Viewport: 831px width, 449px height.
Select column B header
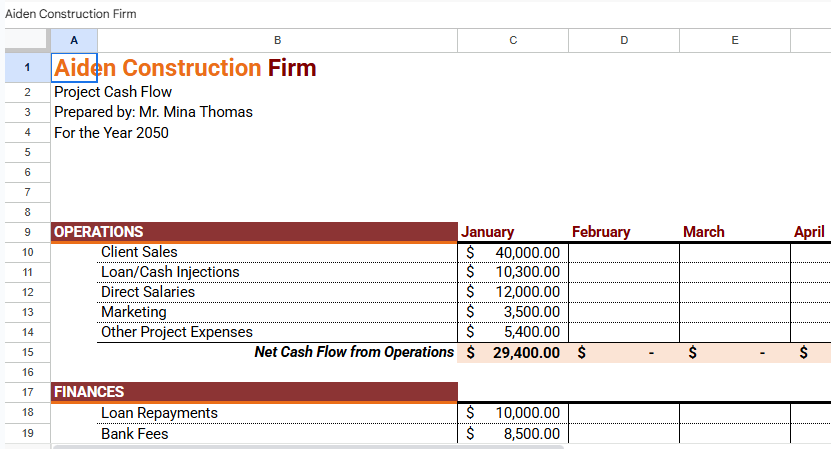[277, 40]
